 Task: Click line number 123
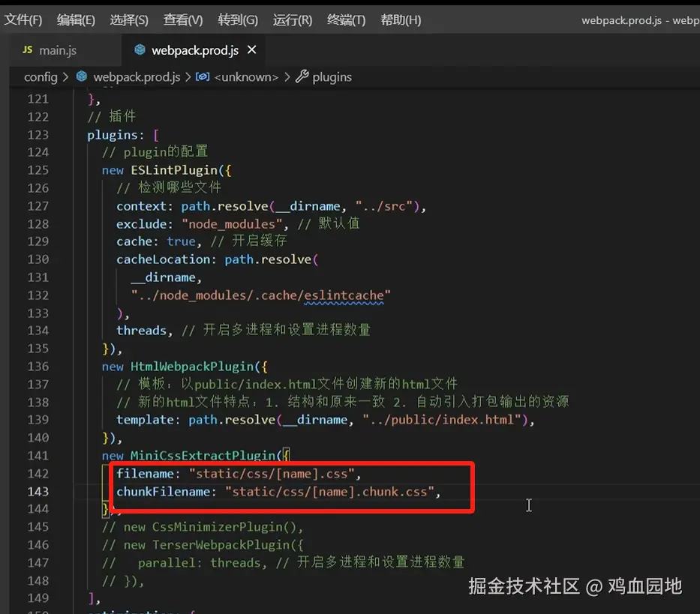point(38,135)
